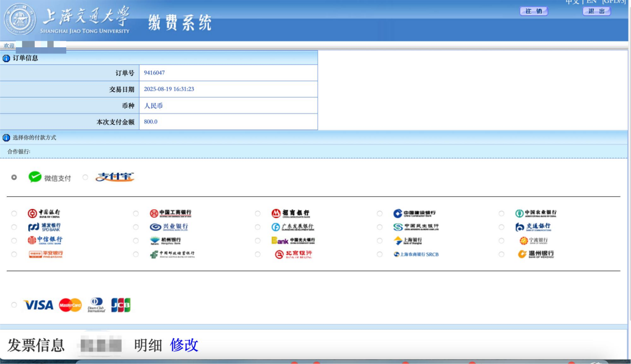Click the 退出 button
The width and height of the screenshot is (631, 364).
click(x=596, y=11)
